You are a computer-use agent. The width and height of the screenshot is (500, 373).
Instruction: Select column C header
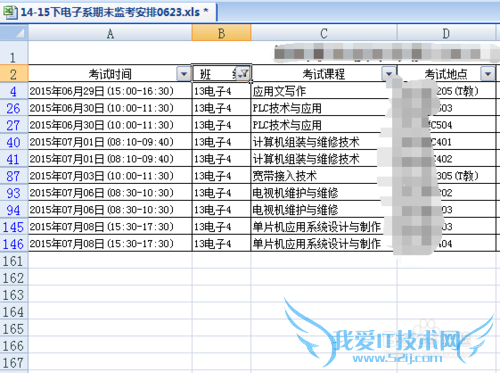(x=324, y=33)
